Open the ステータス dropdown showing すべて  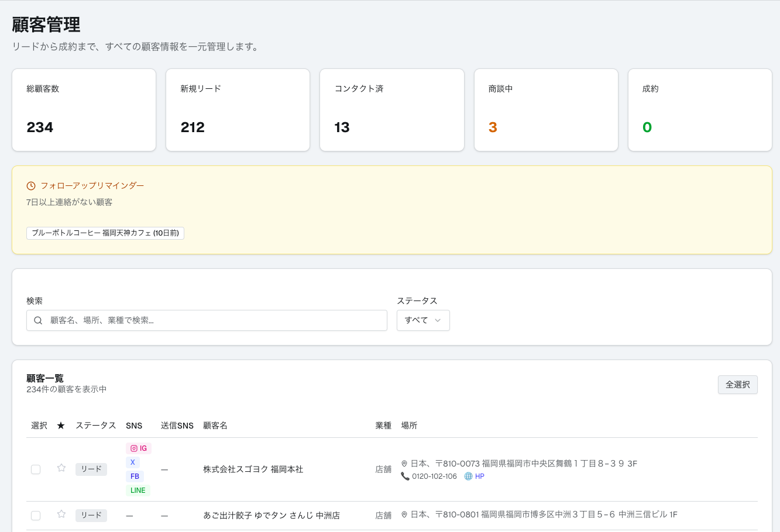(x=423, y=320)
